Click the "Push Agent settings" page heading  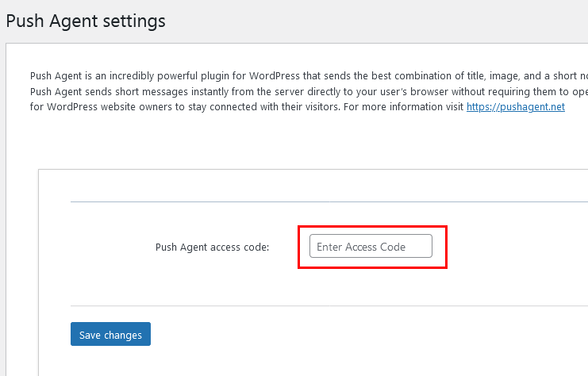(86, 21)
